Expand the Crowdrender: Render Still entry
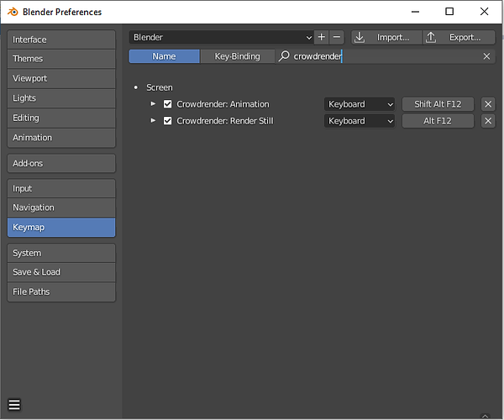The height and width of the screenshot is (420, 504). (x=154, y=120)
